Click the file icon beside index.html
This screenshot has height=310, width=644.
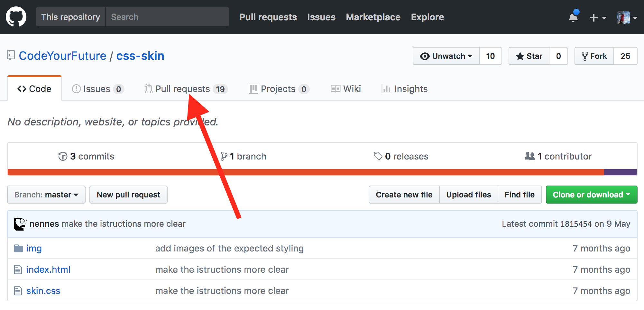(18, 269)
